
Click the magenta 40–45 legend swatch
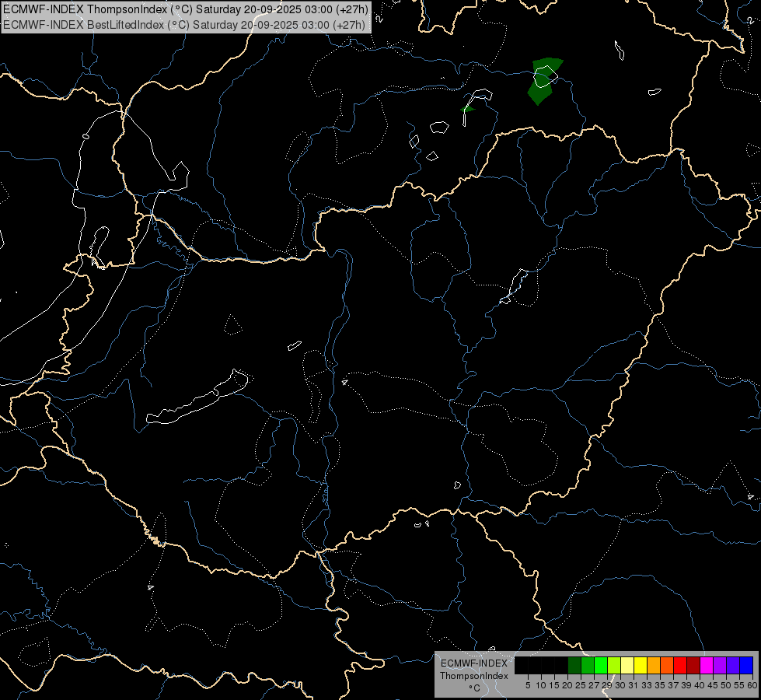coord(707,666)
